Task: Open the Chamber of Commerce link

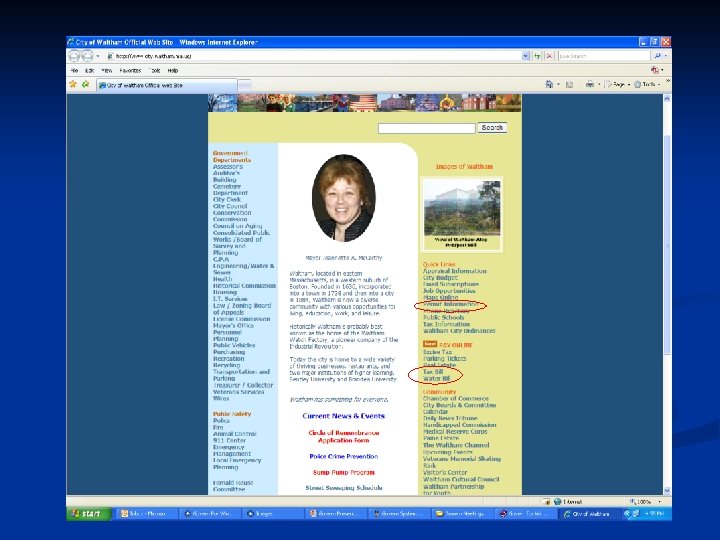Action: click(x=456, y=399)
